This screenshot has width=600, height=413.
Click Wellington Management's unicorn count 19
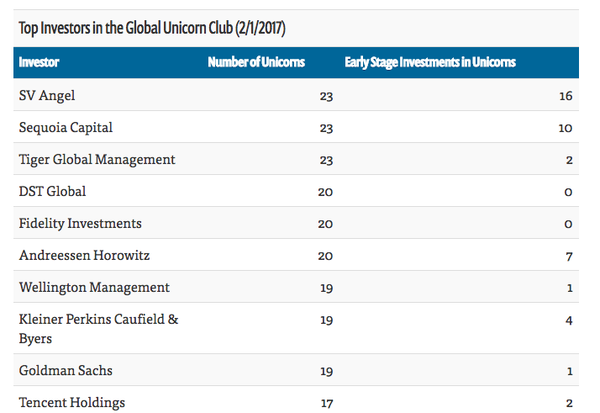click(327, 288)
